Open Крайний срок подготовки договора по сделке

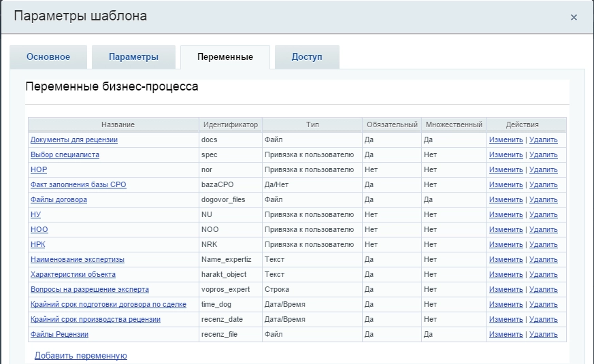click(108, 305)
